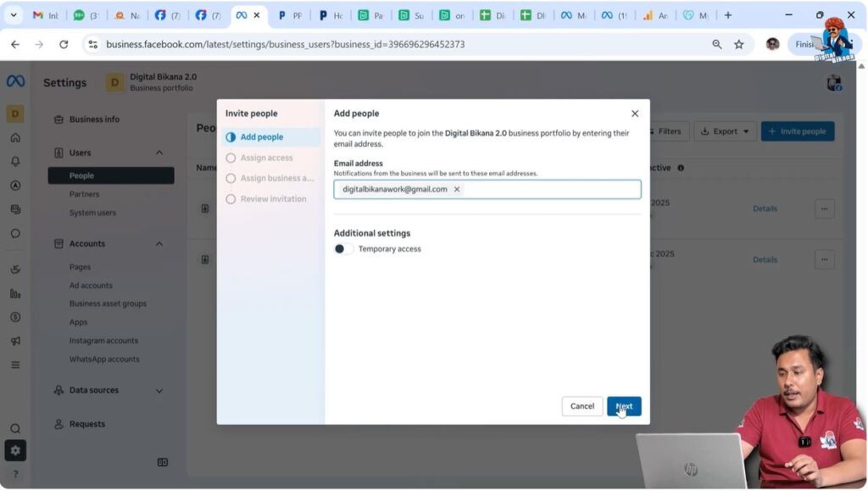
Task: Select the Assign access step
Action: point(271,158)
